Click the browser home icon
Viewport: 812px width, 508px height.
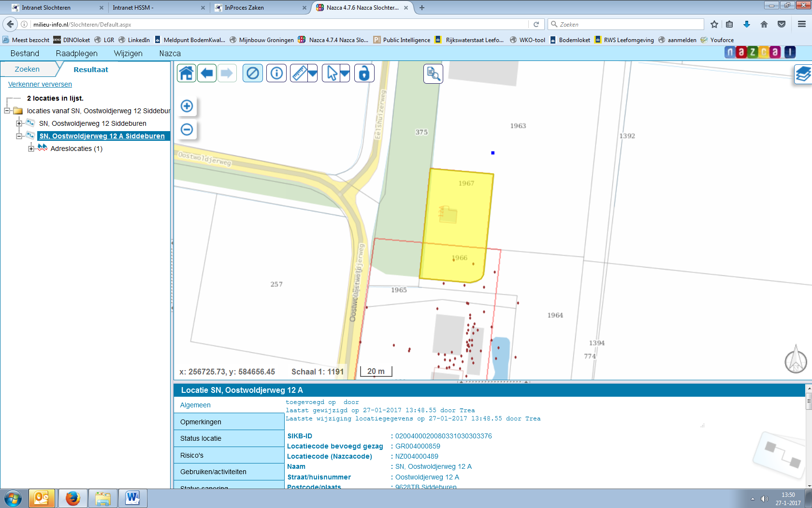point(764,24)
